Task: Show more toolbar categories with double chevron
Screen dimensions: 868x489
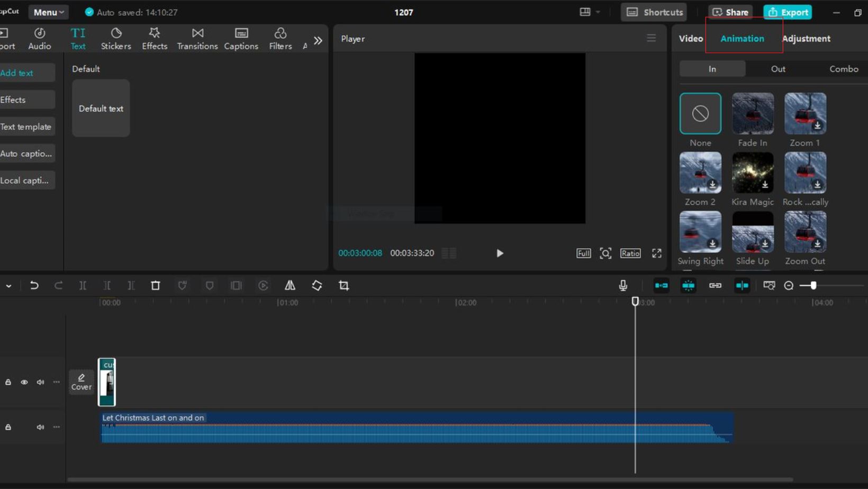Action: tap(318, 40)
